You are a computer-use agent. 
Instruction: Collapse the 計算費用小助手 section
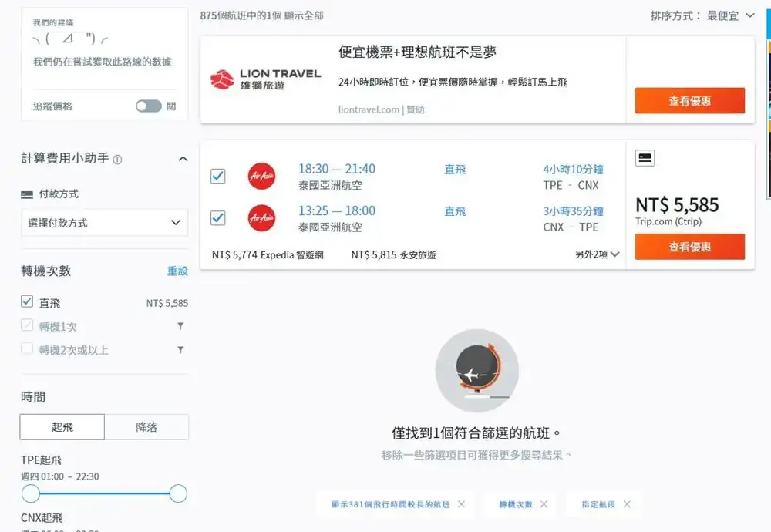[x=183, y=159]
